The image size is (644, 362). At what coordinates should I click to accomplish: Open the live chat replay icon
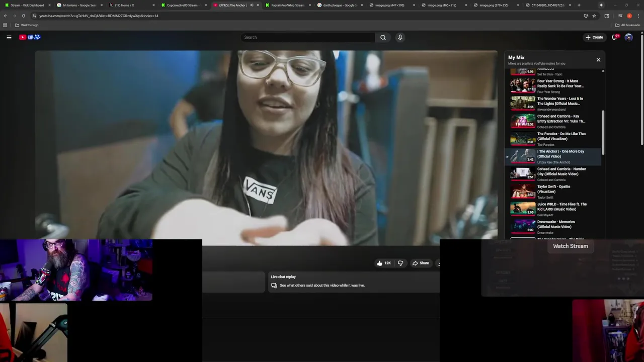274,285
